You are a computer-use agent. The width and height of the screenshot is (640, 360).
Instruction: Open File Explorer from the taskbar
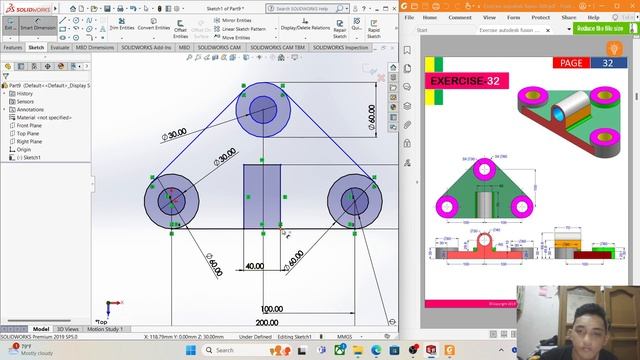358,350
